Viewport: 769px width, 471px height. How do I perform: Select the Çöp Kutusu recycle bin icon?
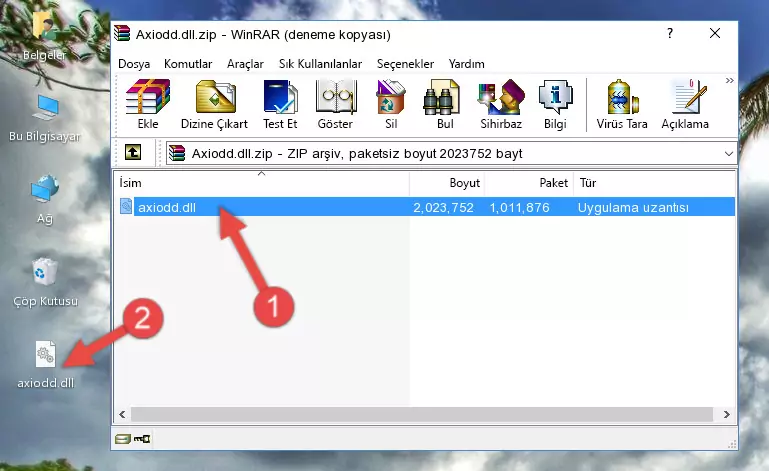click(x=45, y=283)
